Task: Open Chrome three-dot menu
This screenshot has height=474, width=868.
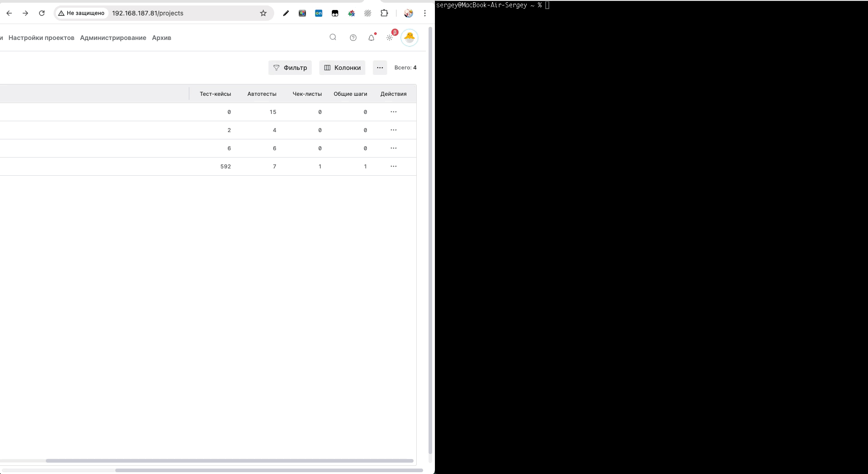Action: [425, 13]
